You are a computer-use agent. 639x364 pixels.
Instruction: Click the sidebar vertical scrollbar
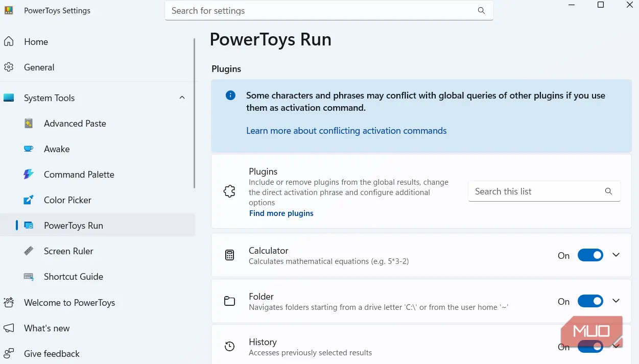tap(194, 113)
